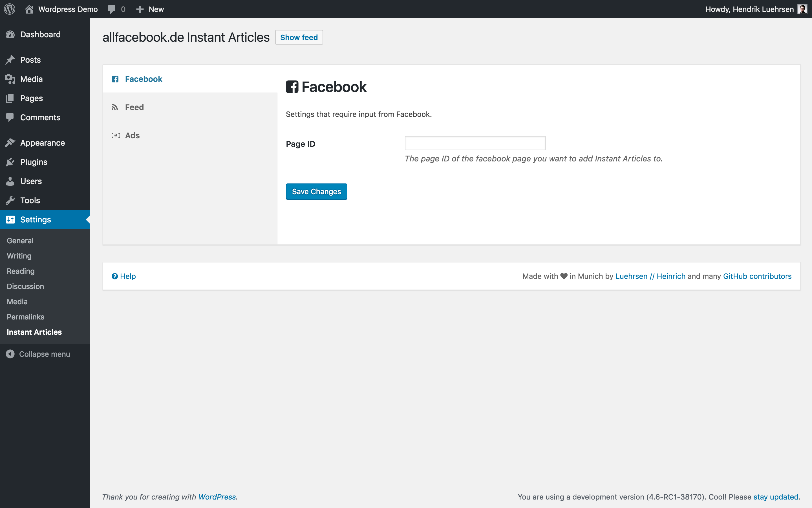Image resolution: width=812 pixels, height=508 pixels.
Task: Click the Media label in main sidebar
Action: (32, 79)
